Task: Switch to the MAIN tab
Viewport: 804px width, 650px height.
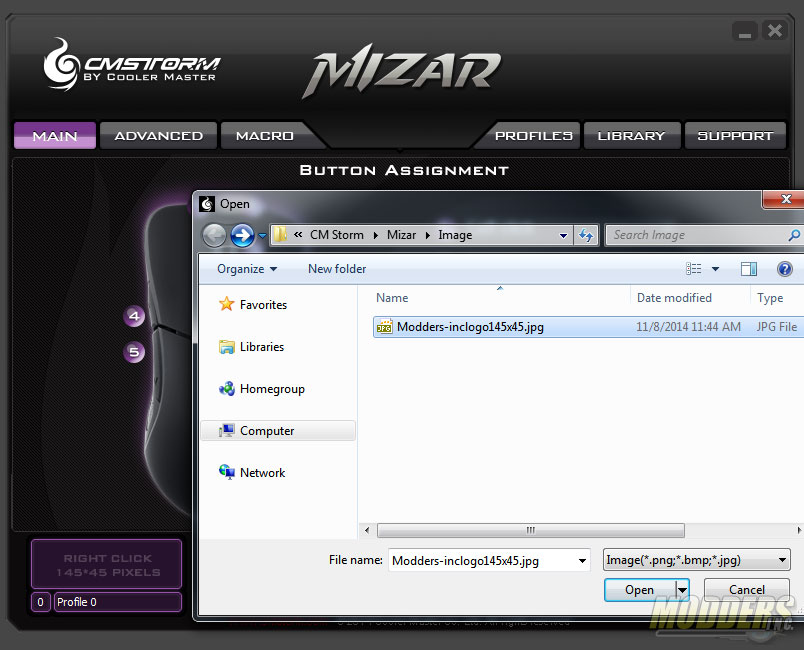Action: point(55,136)
